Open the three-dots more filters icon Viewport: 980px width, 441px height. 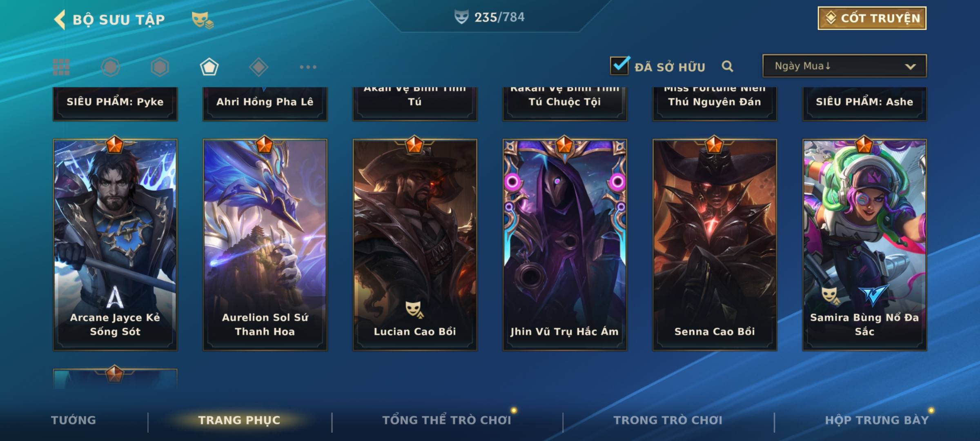(308, 67)
